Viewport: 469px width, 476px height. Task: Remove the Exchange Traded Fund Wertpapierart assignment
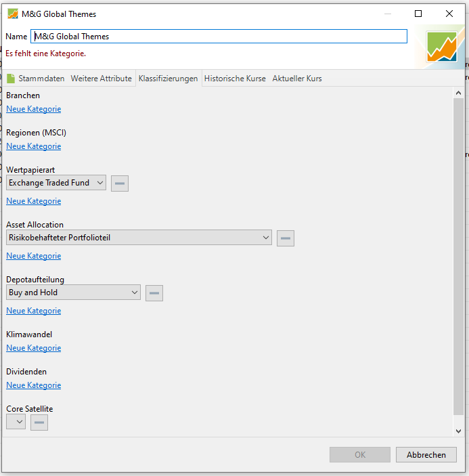(x=120, y=183)
